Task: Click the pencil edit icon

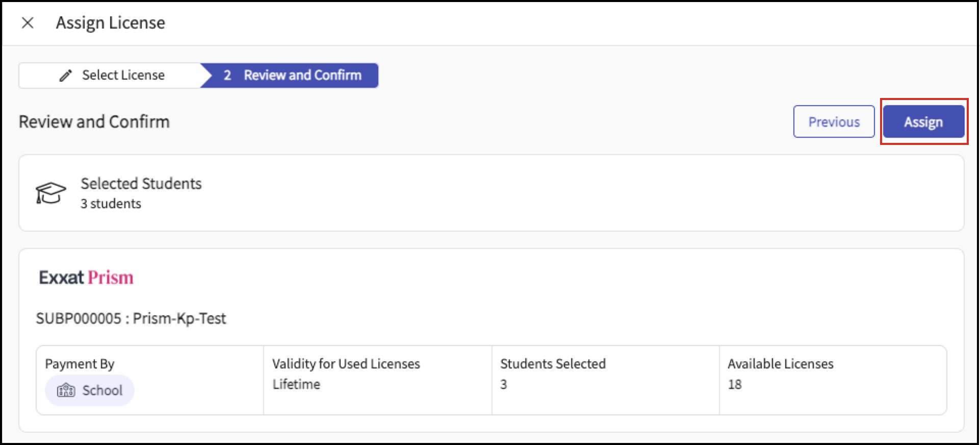Action: (66, 76)
